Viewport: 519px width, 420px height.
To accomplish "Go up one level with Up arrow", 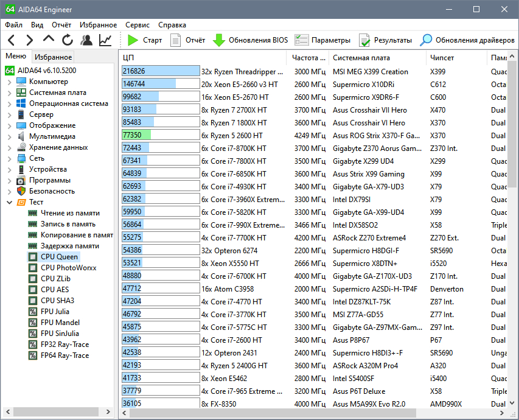I will click(49, 40).
